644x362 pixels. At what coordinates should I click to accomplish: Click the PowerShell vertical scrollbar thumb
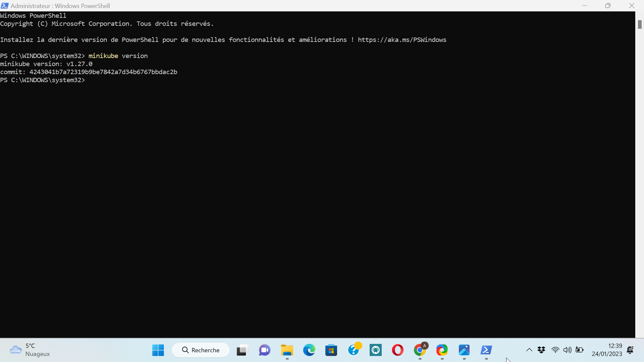640,24
